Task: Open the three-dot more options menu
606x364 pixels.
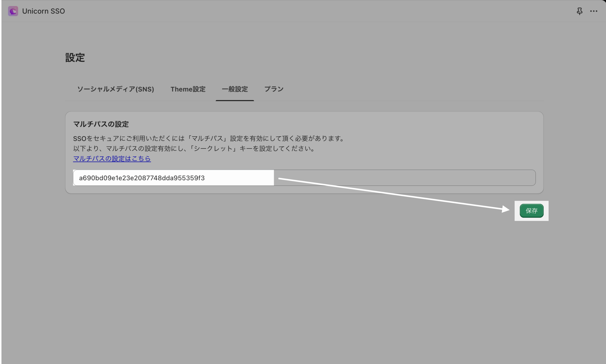Action: 594,11
